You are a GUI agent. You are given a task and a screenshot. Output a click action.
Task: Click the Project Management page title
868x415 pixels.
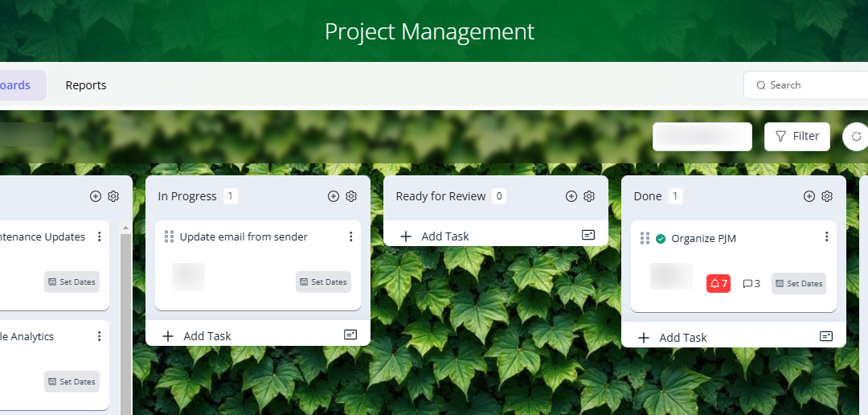click(429, 31)
